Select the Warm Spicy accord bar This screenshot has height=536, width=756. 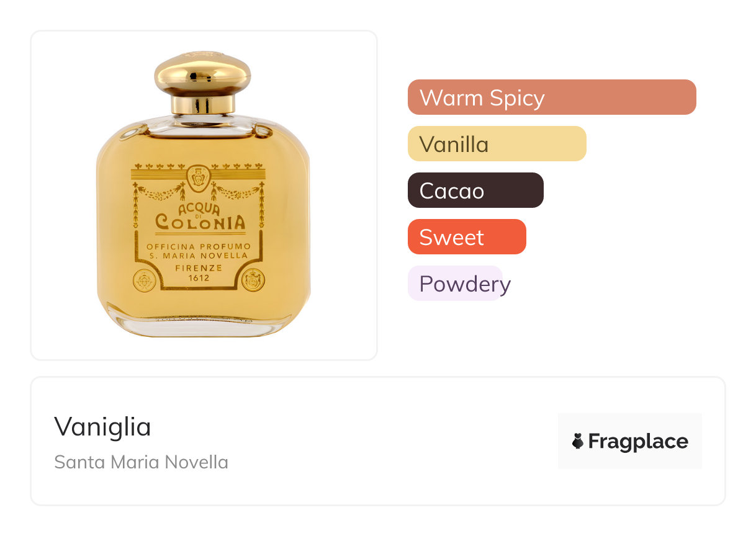pyautogui.click(x=551, y=97)
